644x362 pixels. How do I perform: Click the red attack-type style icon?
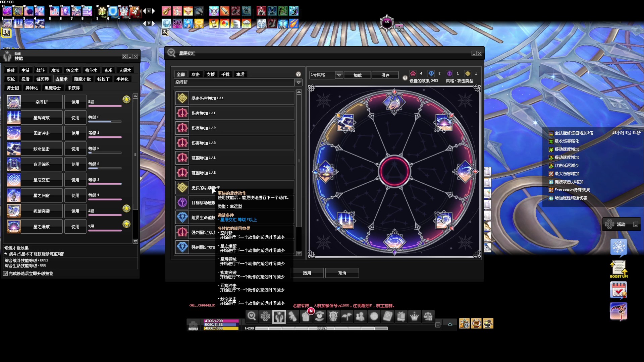tap(413, 73)
